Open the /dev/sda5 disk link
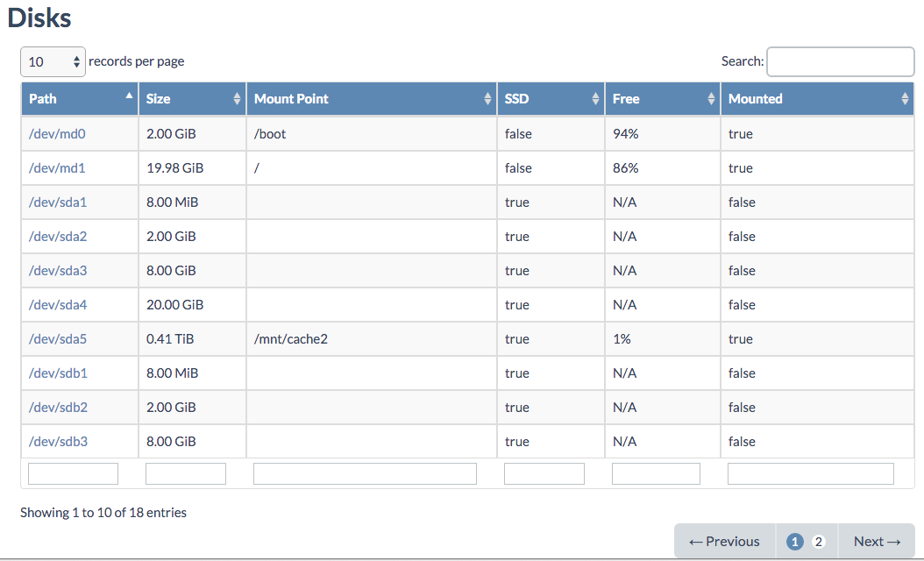 point(58,338)
